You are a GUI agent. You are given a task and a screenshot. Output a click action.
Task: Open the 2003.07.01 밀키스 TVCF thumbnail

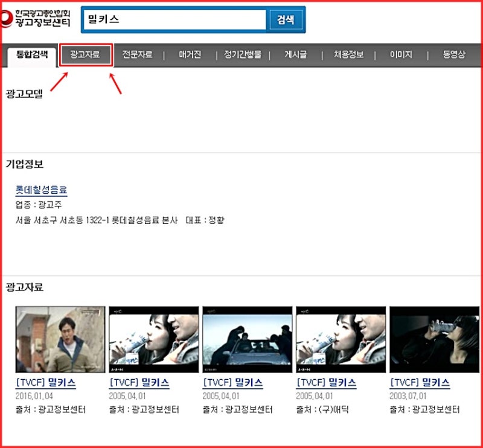pyautogui.click(x=434, y=339)
